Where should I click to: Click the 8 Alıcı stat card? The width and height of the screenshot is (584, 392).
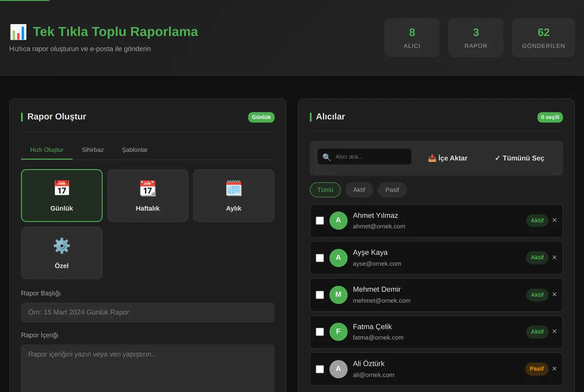point(412,38)
